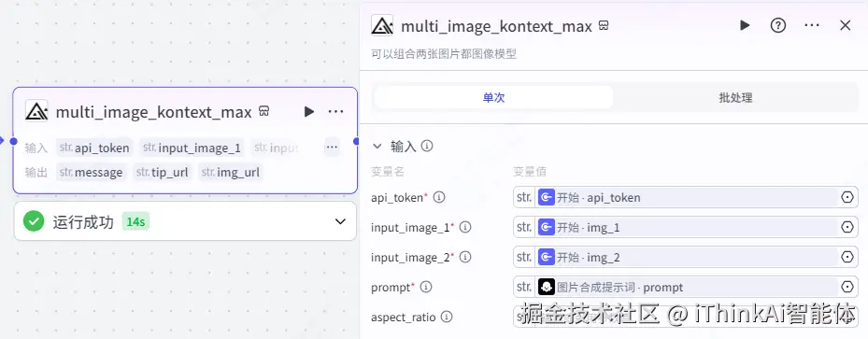The height and width of the screenshot is (339, 868).
Task: Open variable selector hexagon for input_image_1 row
Action: 847,227
